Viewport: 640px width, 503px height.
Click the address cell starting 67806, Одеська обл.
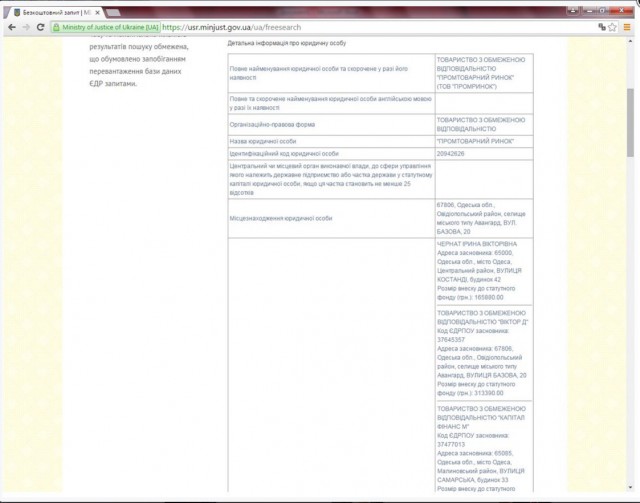484,218
